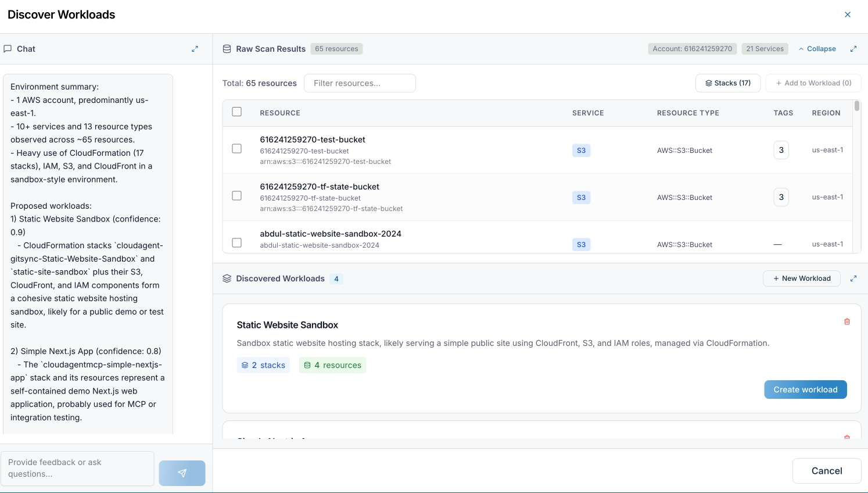868x493 pixels.
Task: Click the database icon next to Raw Scan Results
Action: click(227, 48)
